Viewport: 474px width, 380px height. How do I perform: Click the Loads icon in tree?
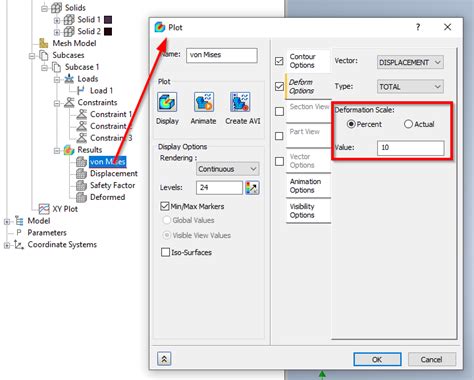[x=69, y=79]
